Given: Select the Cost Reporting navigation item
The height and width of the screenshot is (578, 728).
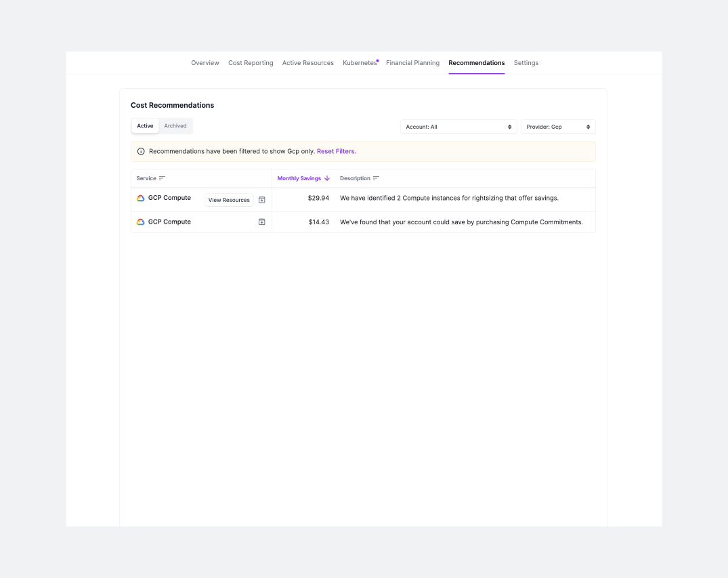Looking at the screenshot, I should point(250,62).
